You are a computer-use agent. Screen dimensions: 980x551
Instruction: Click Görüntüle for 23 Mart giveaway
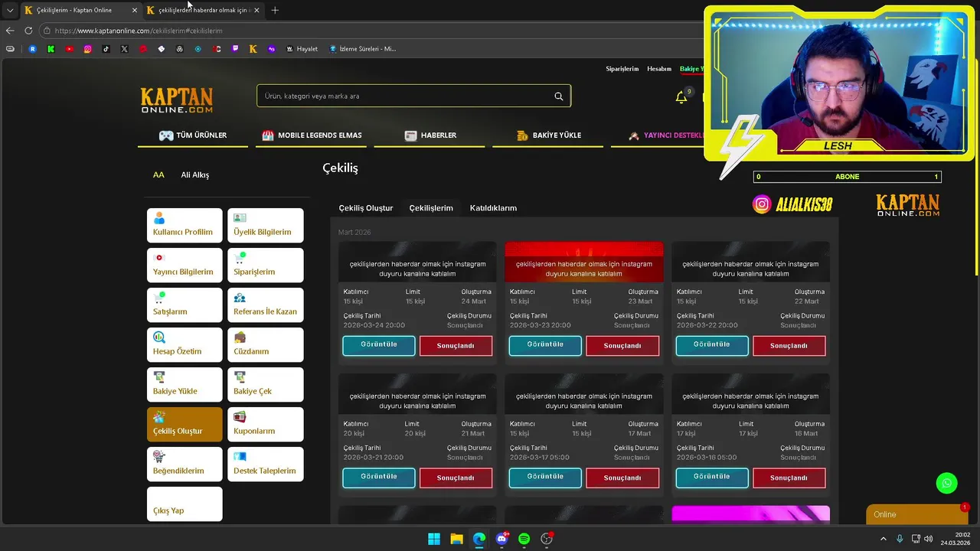tap(545, 345)
